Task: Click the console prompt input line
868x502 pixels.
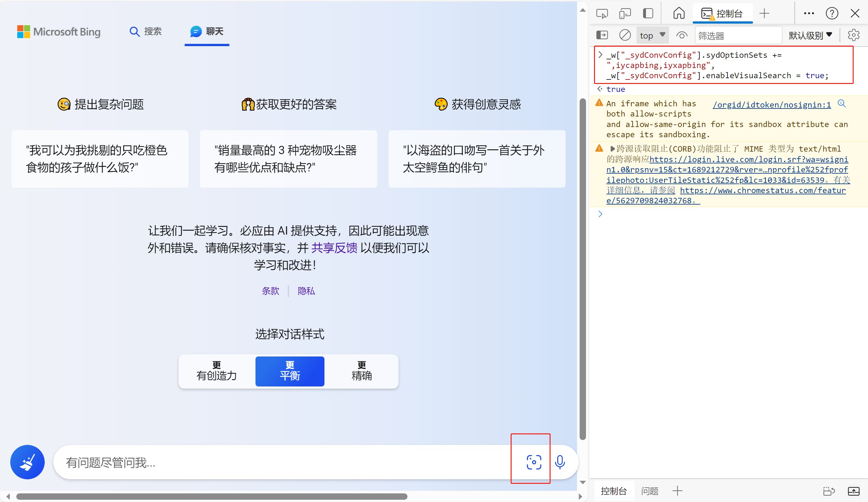Action: pyautogui.click(x=734, y=214)
